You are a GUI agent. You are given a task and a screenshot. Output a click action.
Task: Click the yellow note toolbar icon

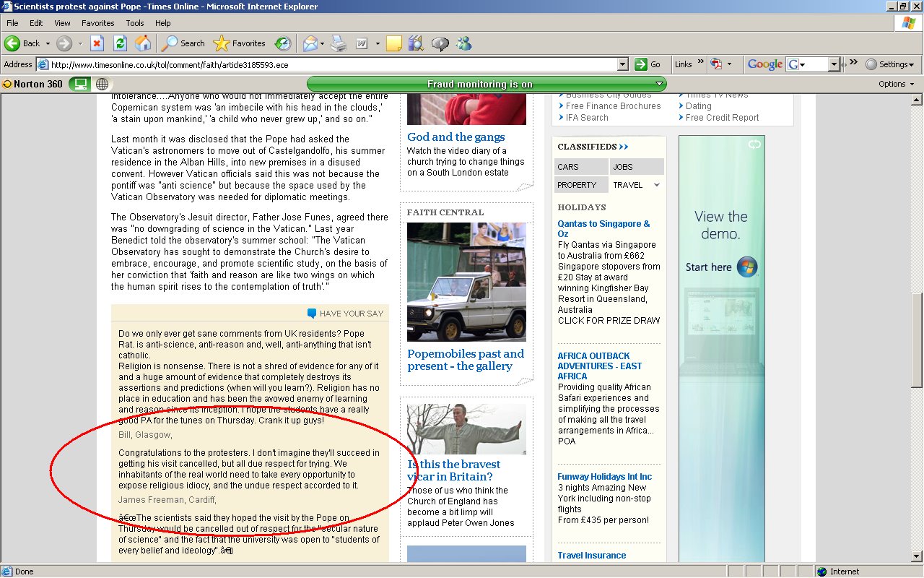click(x=394, y=43)
